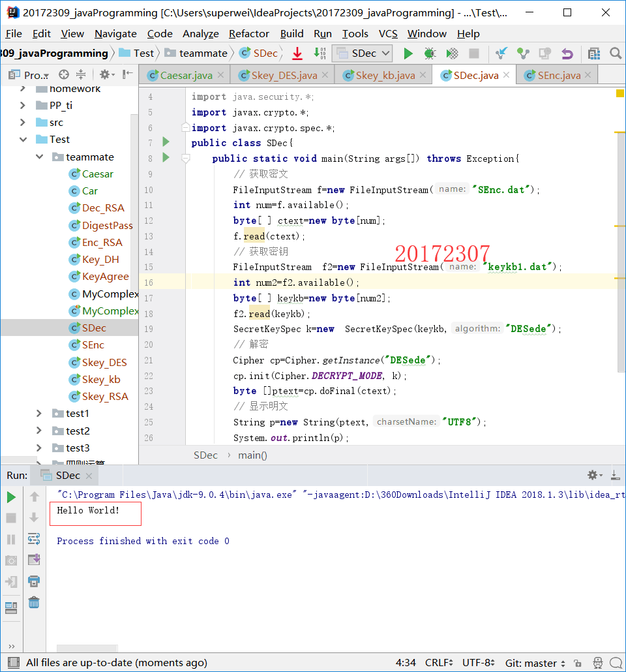Close the SDec.java tab
Image resolution: width=626 pixels, height=672 pixels.
coord(507,75)
